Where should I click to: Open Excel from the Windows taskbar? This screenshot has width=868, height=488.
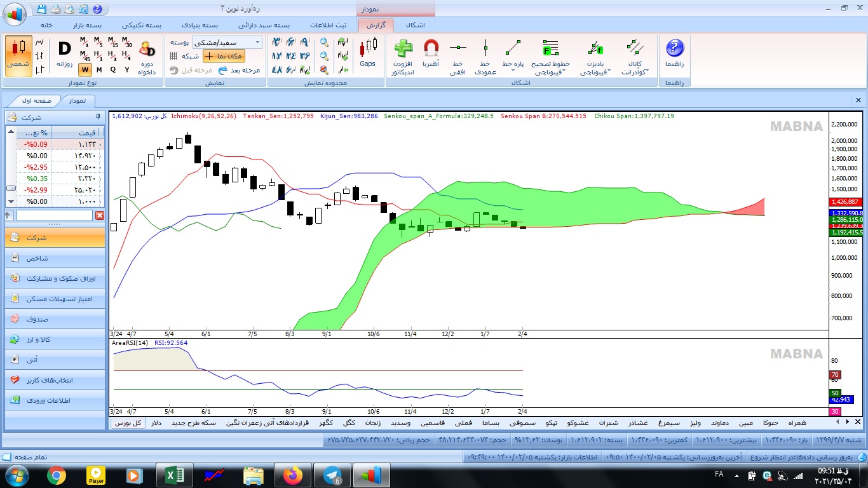pos(175,475)
